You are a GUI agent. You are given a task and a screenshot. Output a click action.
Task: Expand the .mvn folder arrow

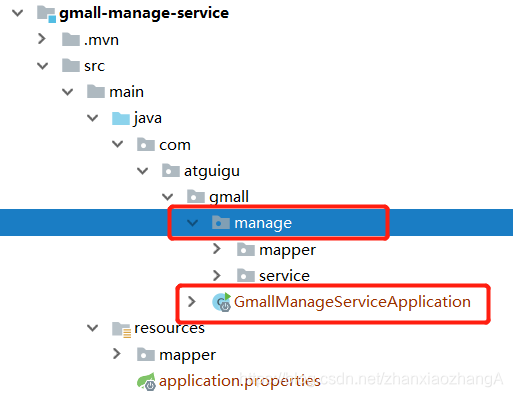[x=42, y=39]
